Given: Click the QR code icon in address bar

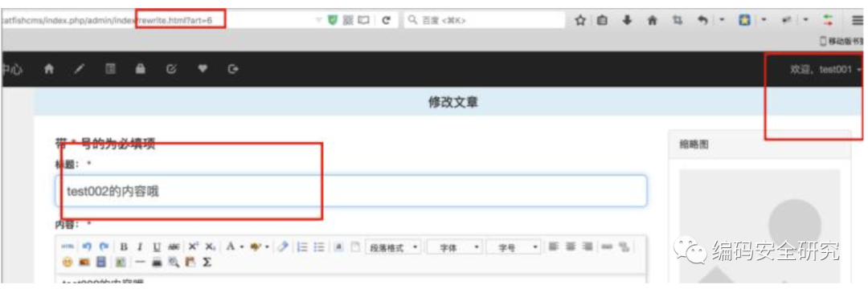Looking at the screenshot, I should tap(348, 20).
